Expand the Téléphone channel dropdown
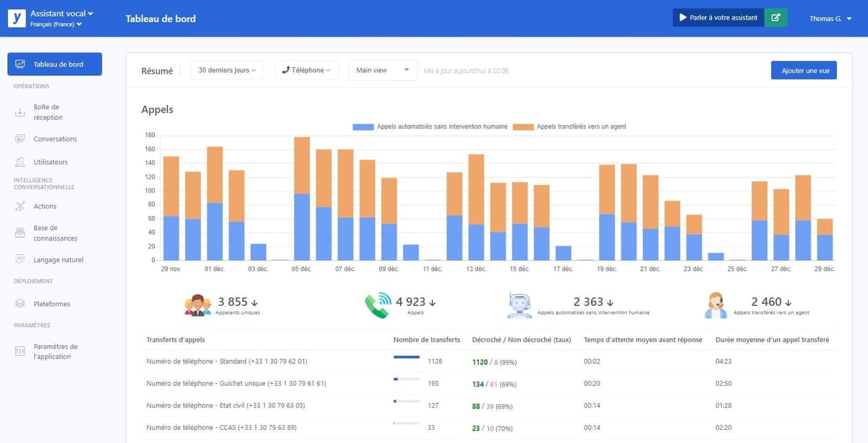This screenshot has height=443, width=868. [x=306, y=70]
